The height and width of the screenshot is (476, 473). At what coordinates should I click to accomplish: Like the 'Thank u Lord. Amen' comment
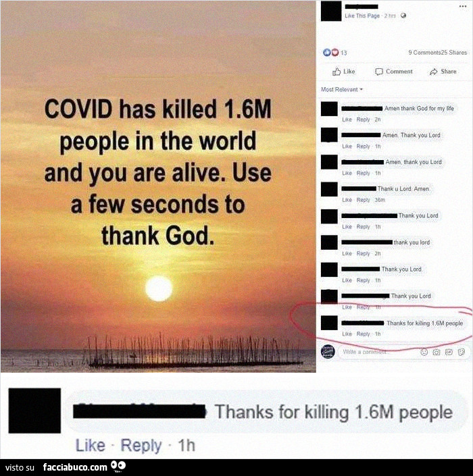[347, 200]
